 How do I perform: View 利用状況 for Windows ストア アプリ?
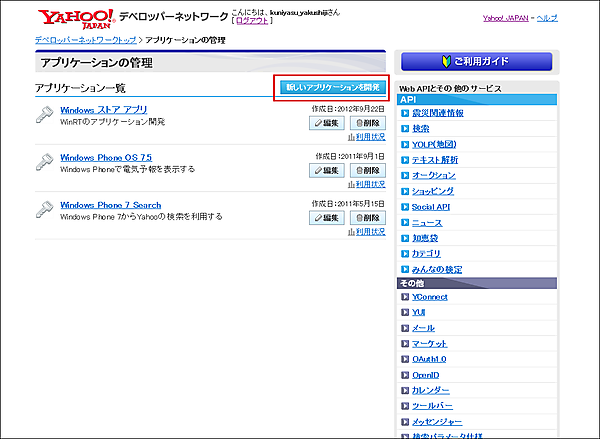[x=370, y=137]
